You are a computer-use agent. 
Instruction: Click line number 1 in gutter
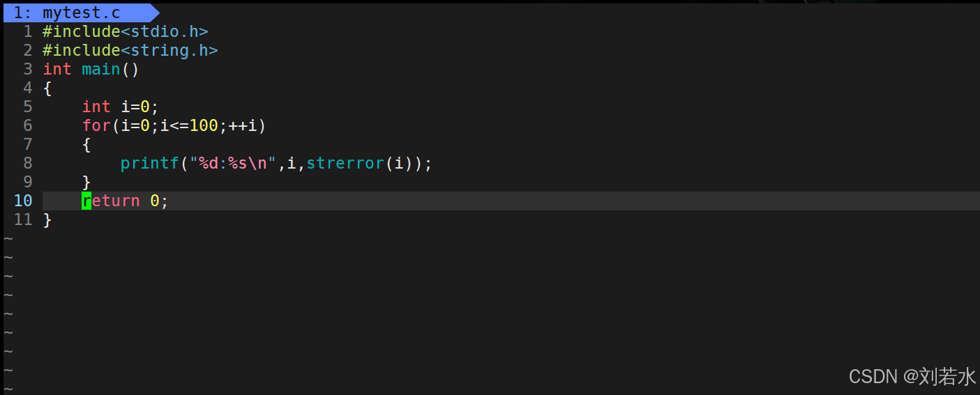tap(28, 31)
